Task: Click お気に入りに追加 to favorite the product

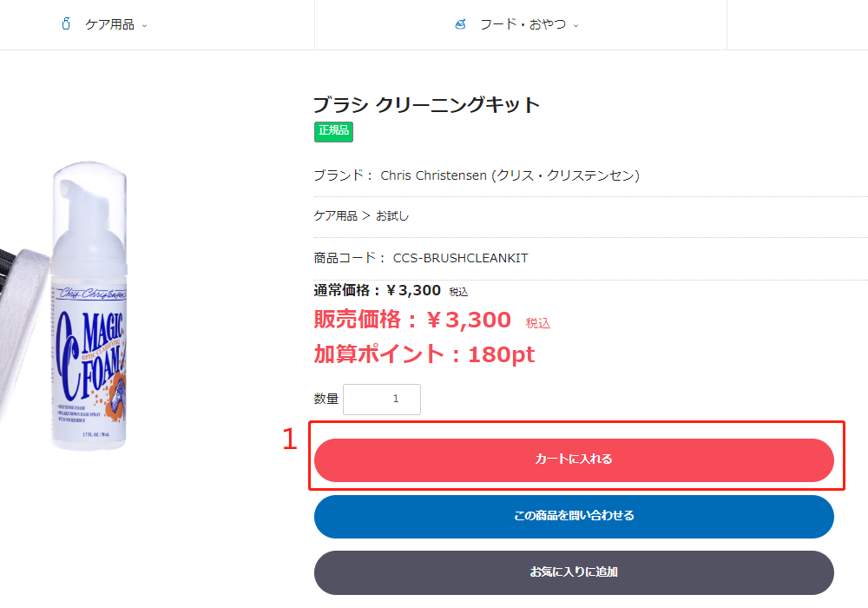Action: point(574,572)
